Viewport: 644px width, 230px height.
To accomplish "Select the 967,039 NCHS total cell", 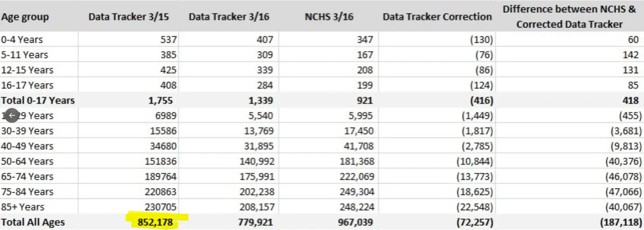I will click(x=355, y=222).
